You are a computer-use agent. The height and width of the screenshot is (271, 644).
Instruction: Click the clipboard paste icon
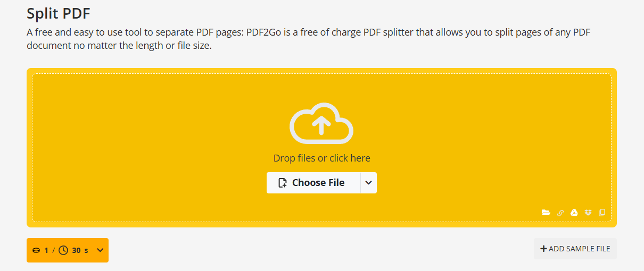(602, 213)
